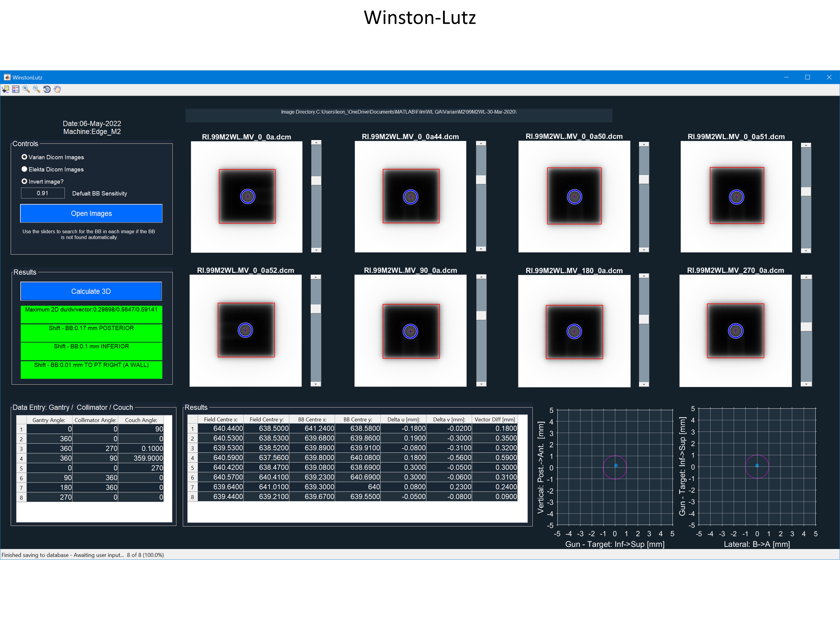Activate the Zoom Out magnifier tool
Viewport: 840px width, 630px height.
(x=36, y=89)
